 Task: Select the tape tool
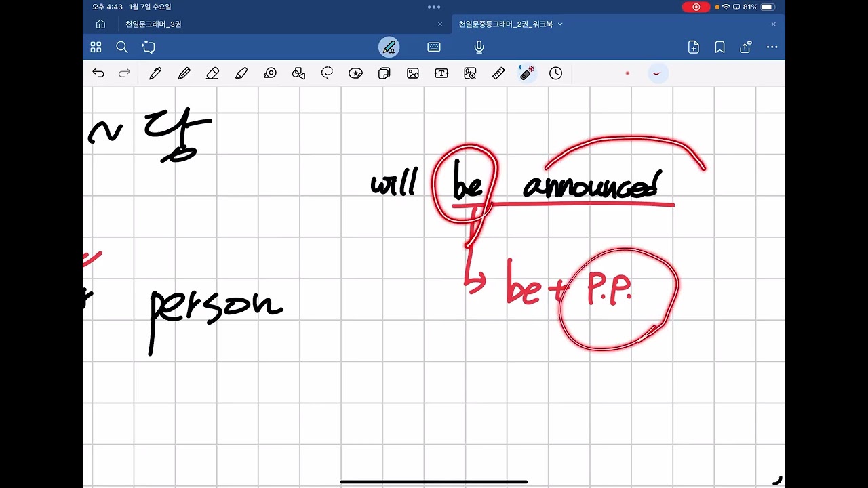270,73
